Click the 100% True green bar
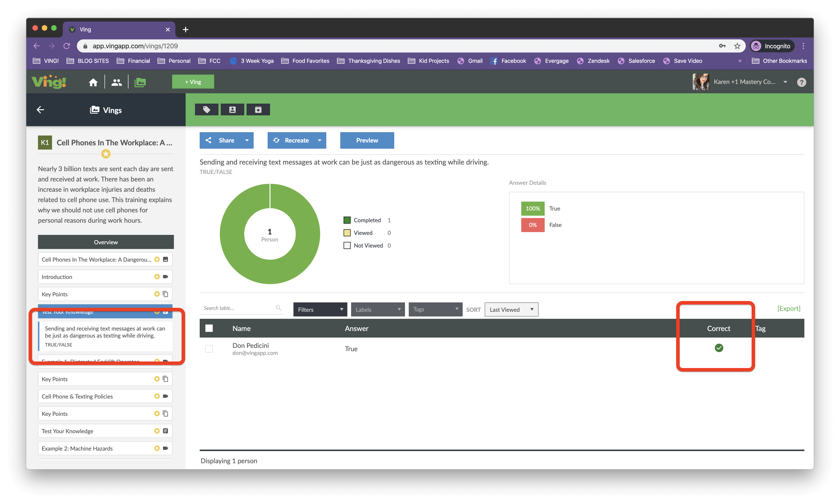840x504 pixels. coord(533,208)
